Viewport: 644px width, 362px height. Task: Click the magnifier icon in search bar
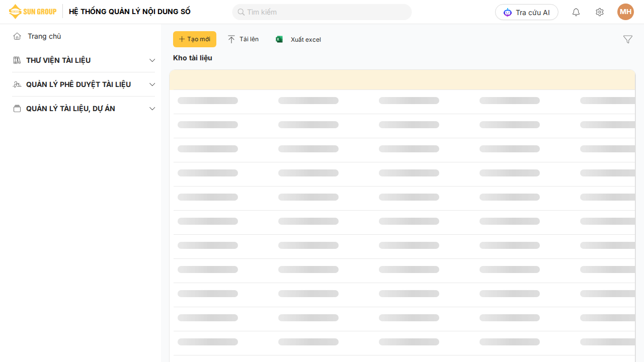[241, 12]
